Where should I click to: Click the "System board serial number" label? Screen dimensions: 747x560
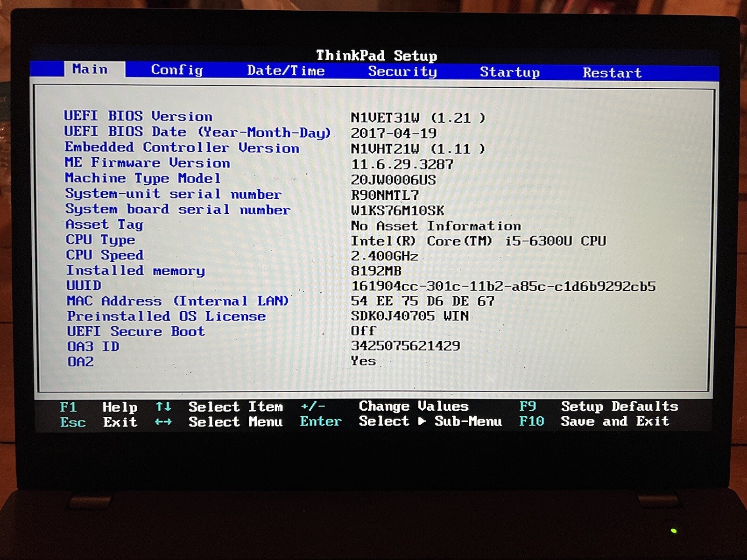point(178,209)
